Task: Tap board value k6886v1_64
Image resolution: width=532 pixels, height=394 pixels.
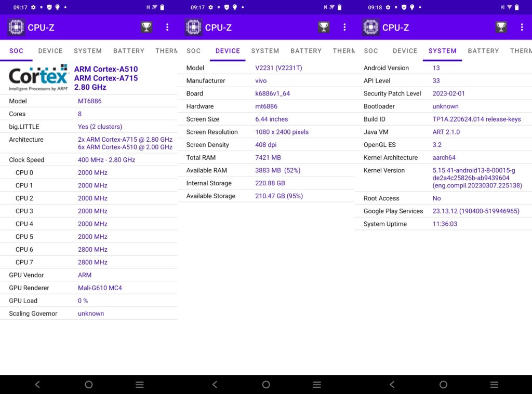Action: (x=272, y=93)
